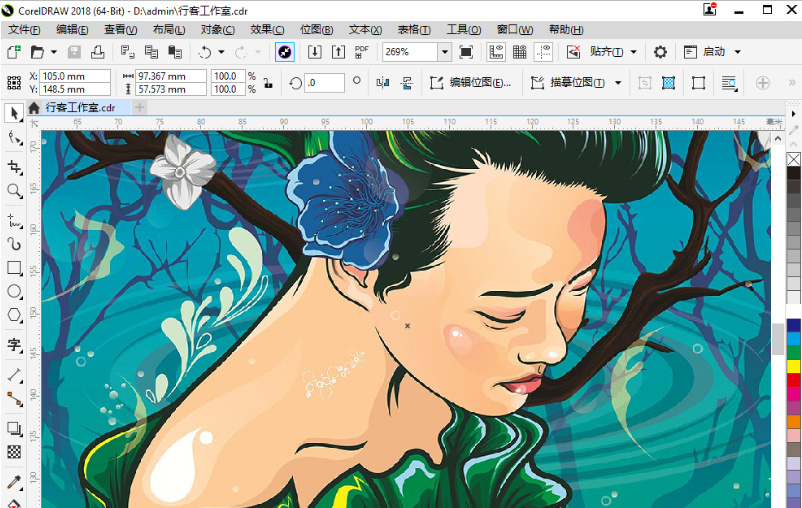Click the 编辑位图(E)... button
The height and width of the screenshot is (508, 802).
(x=470, y=82)
